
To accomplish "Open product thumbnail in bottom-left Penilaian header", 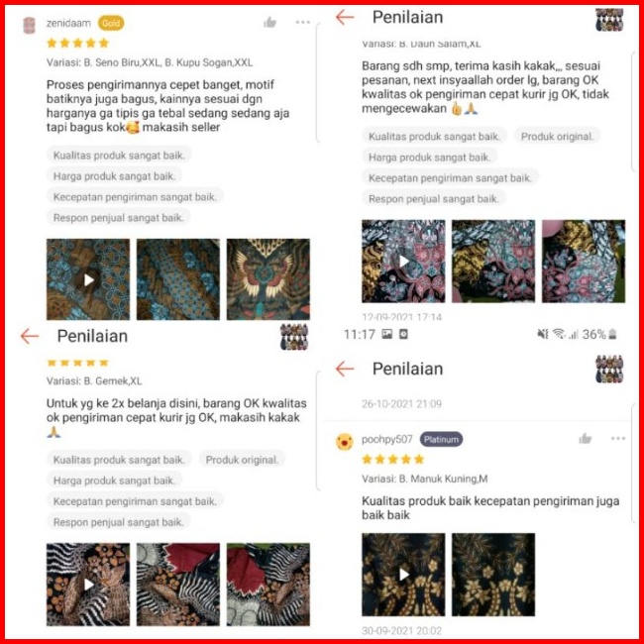I will point(294,337).
